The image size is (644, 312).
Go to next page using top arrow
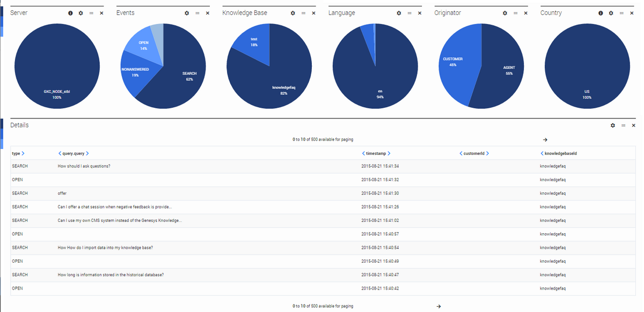click(x=545, y=139)
